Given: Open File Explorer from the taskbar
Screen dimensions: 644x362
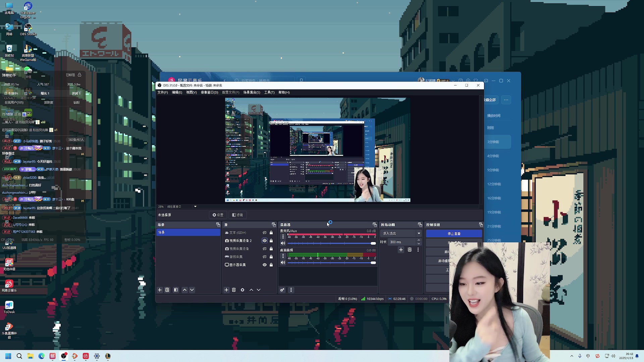Looking at the screenshot, I should [x=30, y=356].
